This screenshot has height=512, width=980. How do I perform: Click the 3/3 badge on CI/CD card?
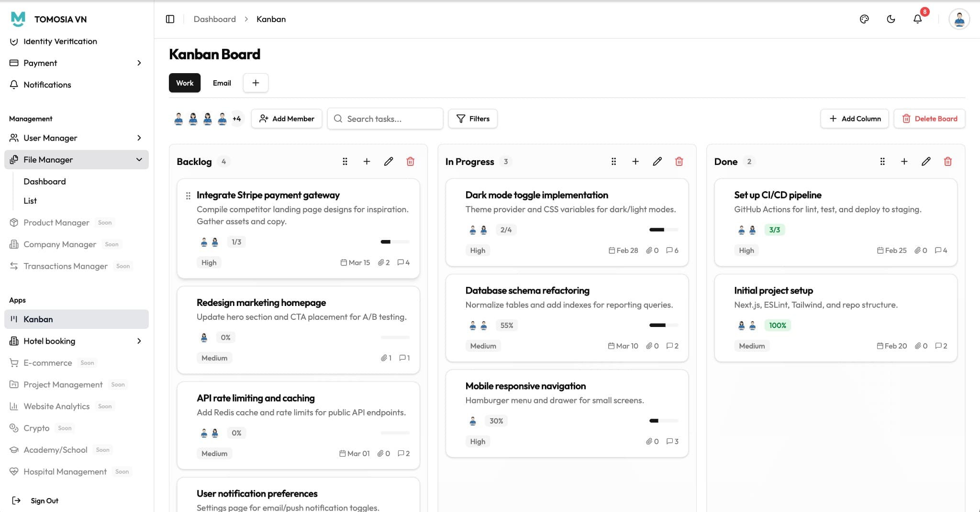click(x=774, y=230)
